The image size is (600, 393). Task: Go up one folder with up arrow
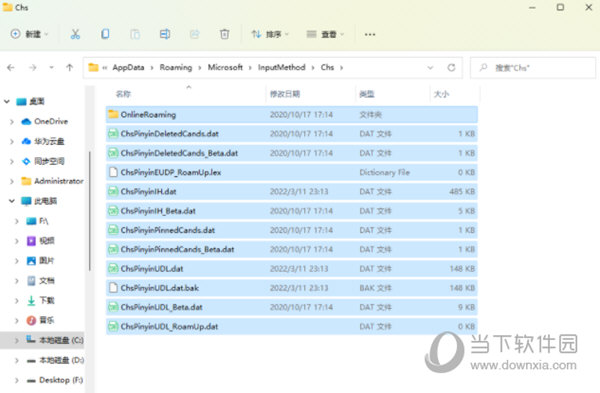pyautogui.click(x=69, y=68)
